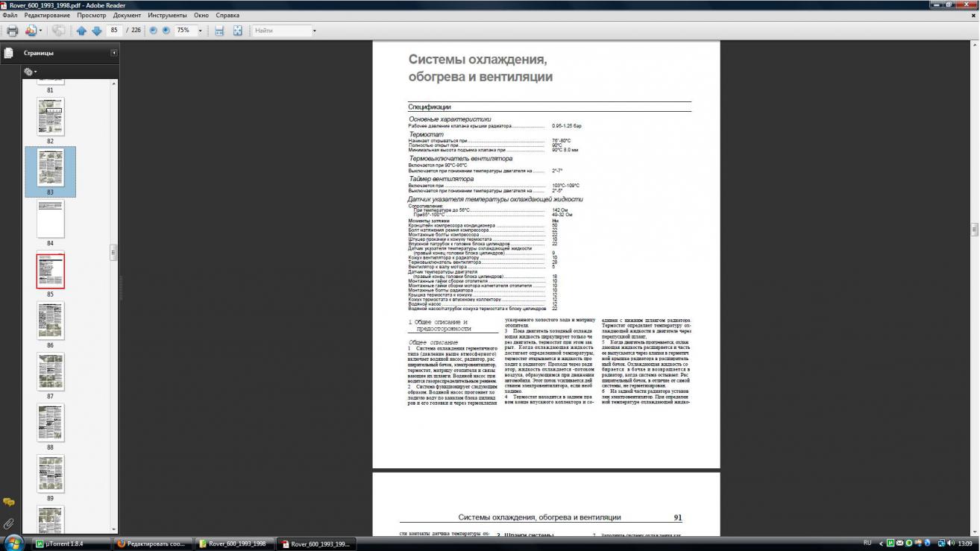980x551 pixels.
Task: Select page 89 thumbnail
Action: [50, 474]
